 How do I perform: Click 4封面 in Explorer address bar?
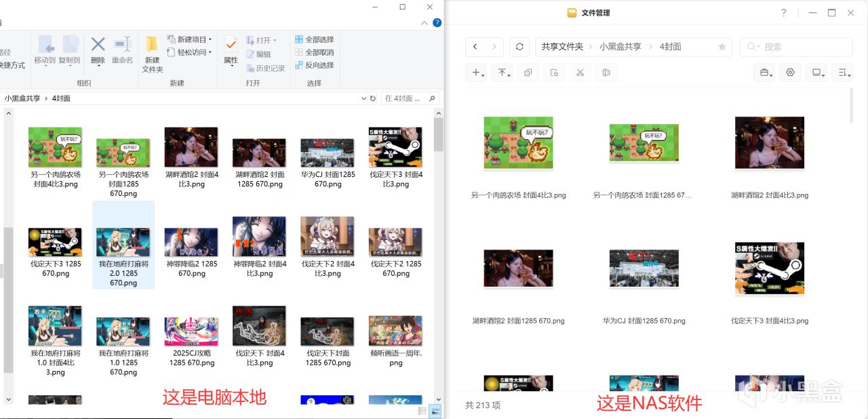point(61,98)
